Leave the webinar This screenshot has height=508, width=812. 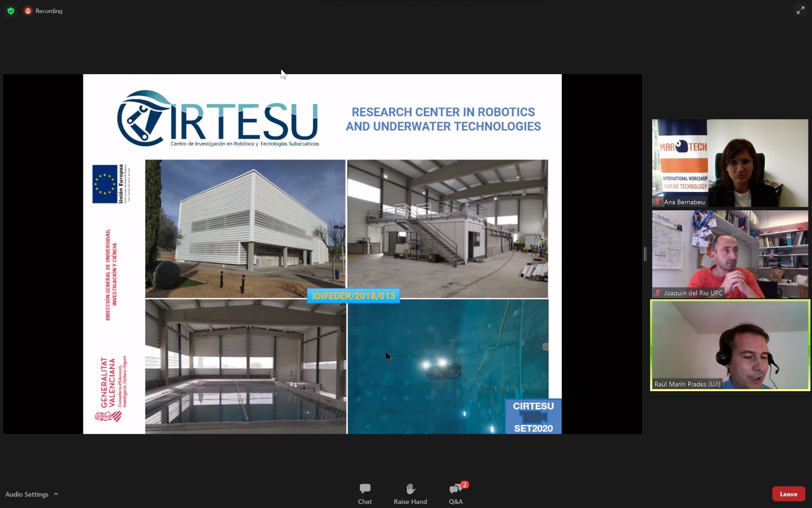(788, 494)
